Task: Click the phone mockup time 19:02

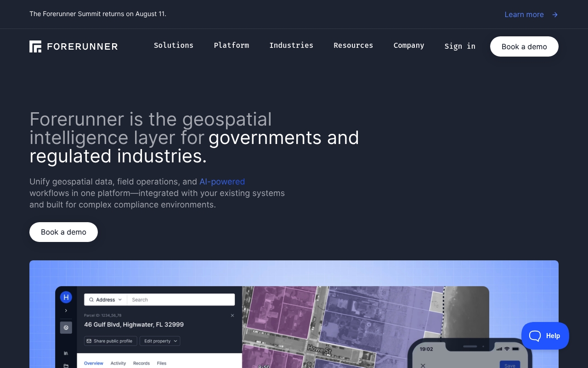Action: [x=426, y=349]
